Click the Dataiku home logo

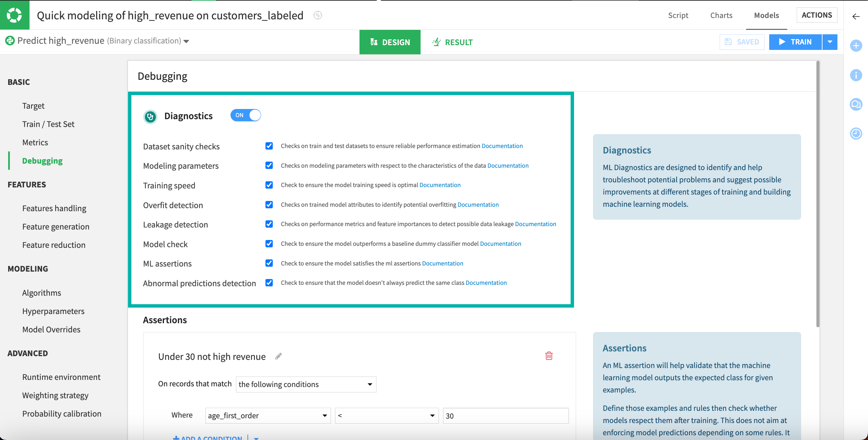pyautogui.click(x=14, y=15)
